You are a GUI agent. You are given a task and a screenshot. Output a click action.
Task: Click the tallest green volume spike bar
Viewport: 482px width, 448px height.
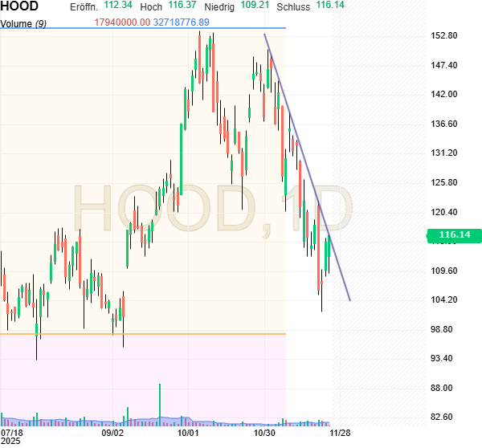pyautogui.click(x=160, y=405)
